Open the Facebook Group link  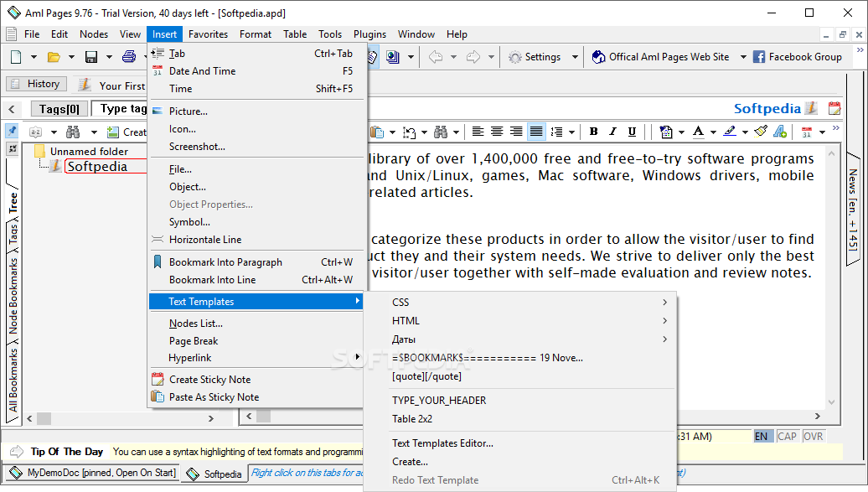(x=798, y=57)
